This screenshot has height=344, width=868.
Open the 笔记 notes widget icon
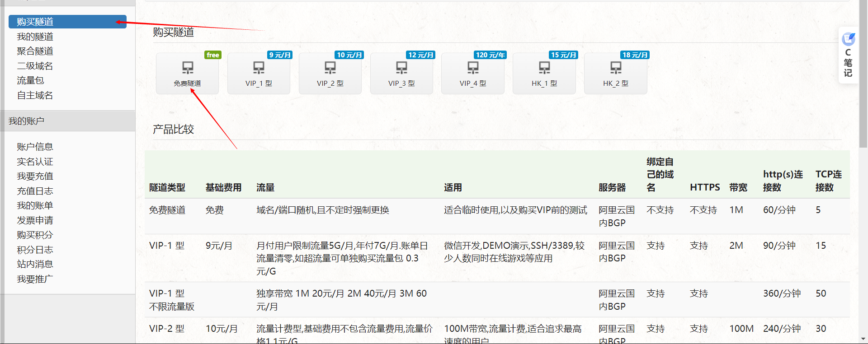tap(848, 39)
